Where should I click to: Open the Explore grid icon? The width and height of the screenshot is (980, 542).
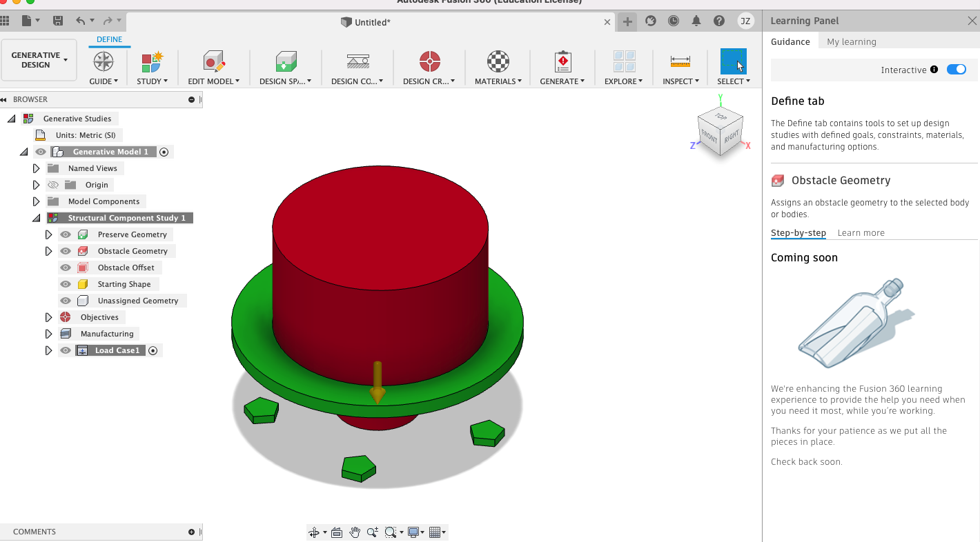[624, 62]
